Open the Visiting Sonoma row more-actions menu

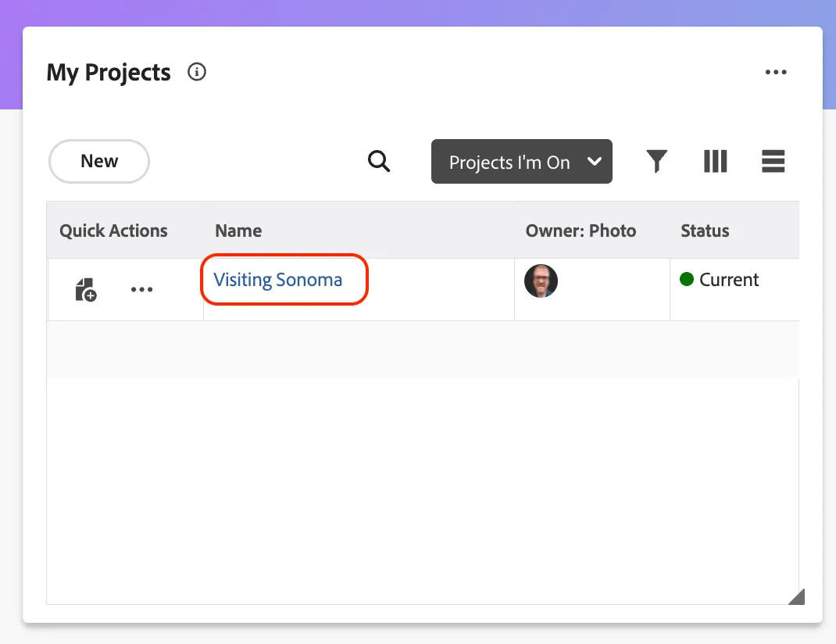tap(142, 289)
